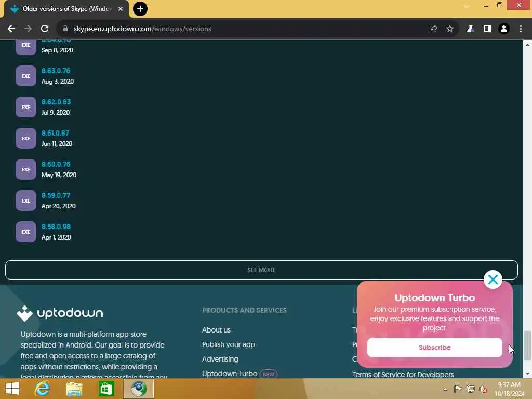
Task: Open Skype version 8.60.0.76
Action: pos(56,165)
